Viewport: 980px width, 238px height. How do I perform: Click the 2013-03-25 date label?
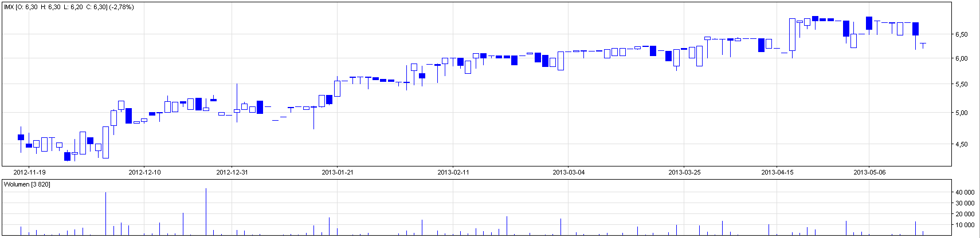pos(684,172)
